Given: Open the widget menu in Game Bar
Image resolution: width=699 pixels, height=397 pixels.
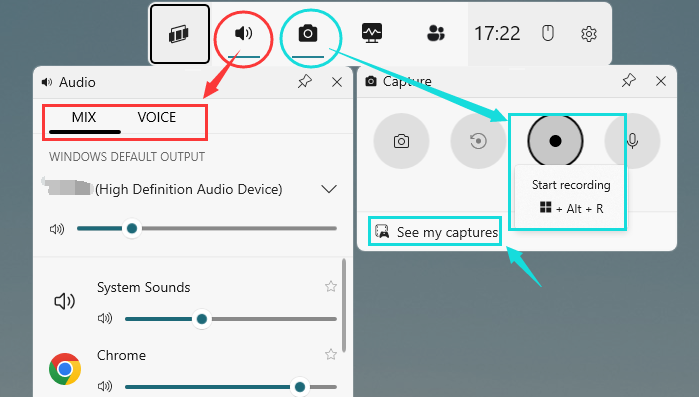Looking at the screenshot, I should [x=180, y=34].
